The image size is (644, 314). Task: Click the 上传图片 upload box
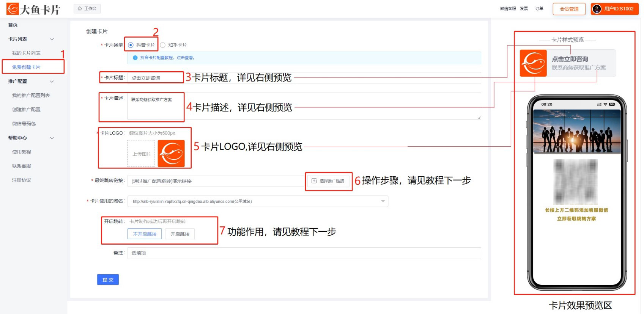141,154
